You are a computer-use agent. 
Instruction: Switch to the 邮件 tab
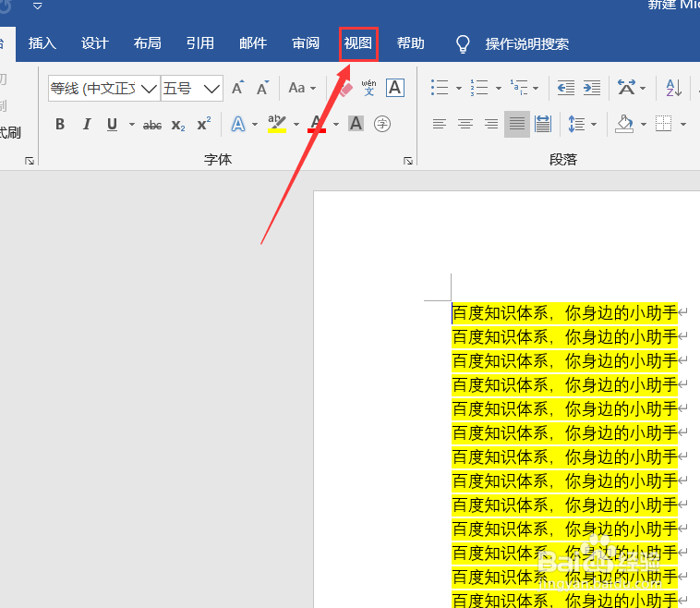(253, 43)
